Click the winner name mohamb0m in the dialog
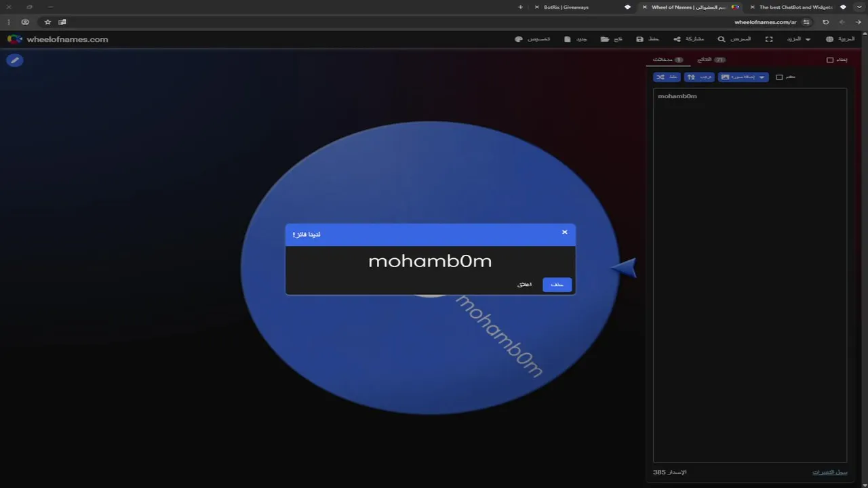The height and width of the screenshot is (488, 868). 430,261
